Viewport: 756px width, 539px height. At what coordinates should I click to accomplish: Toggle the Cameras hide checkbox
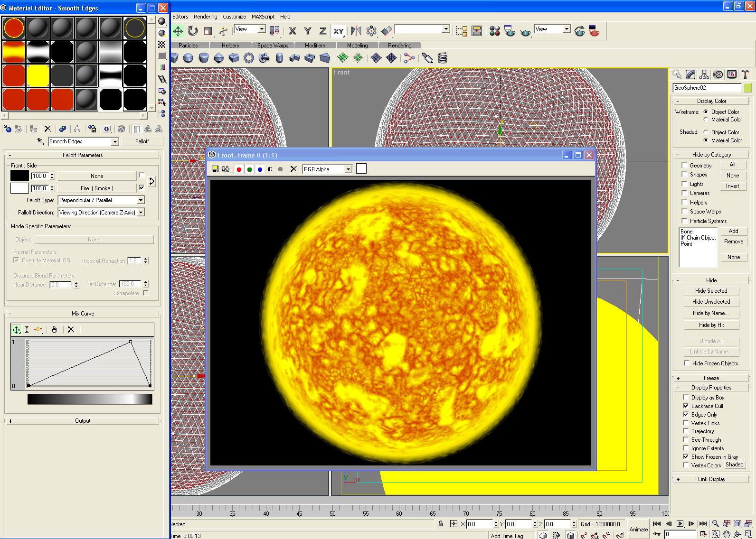point(684,193)
